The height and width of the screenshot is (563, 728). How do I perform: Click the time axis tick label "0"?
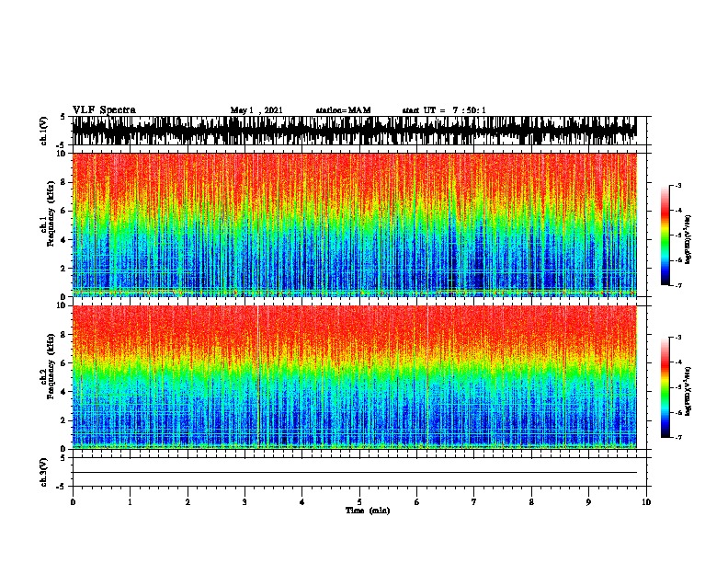tap(73, 502)
